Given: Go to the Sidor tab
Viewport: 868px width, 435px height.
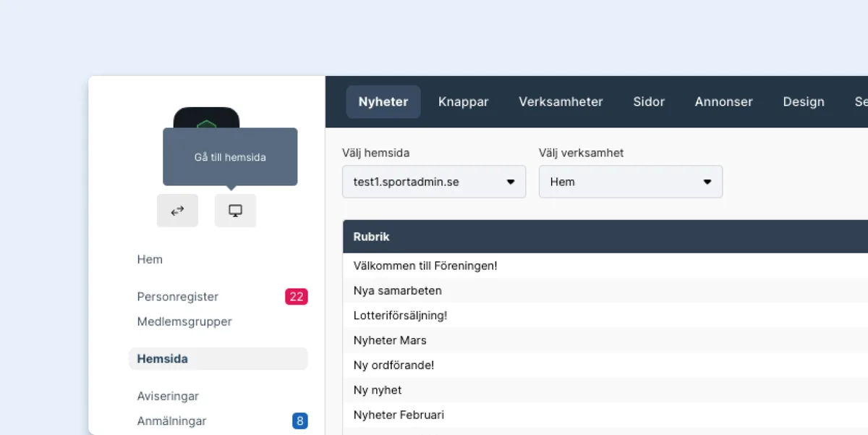Looking at the screenshot, I should pyautogui.click(x=649, y=102).
